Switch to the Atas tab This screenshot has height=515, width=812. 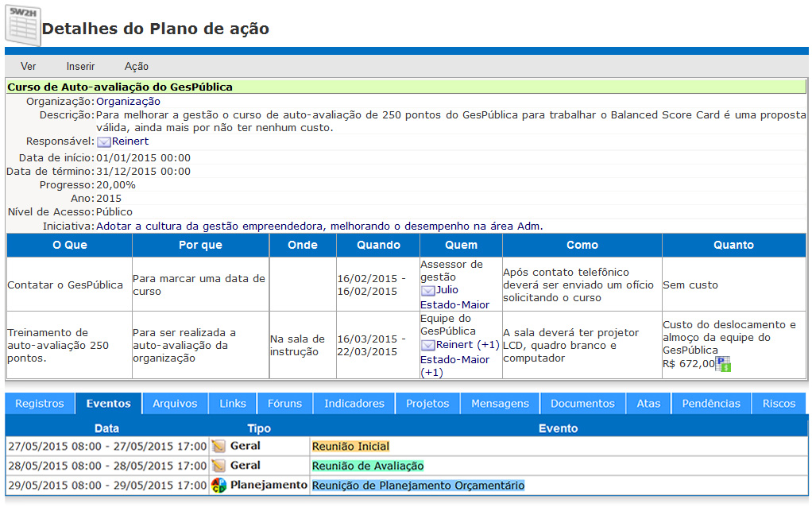click(648, 404)
